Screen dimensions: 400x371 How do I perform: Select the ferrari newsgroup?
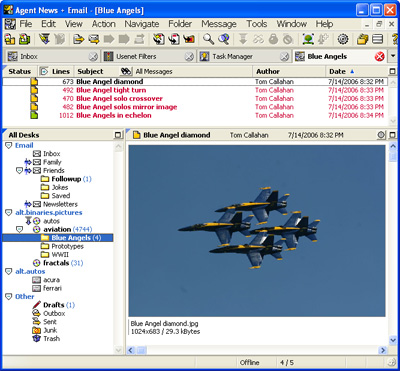(x=47, y=288)
